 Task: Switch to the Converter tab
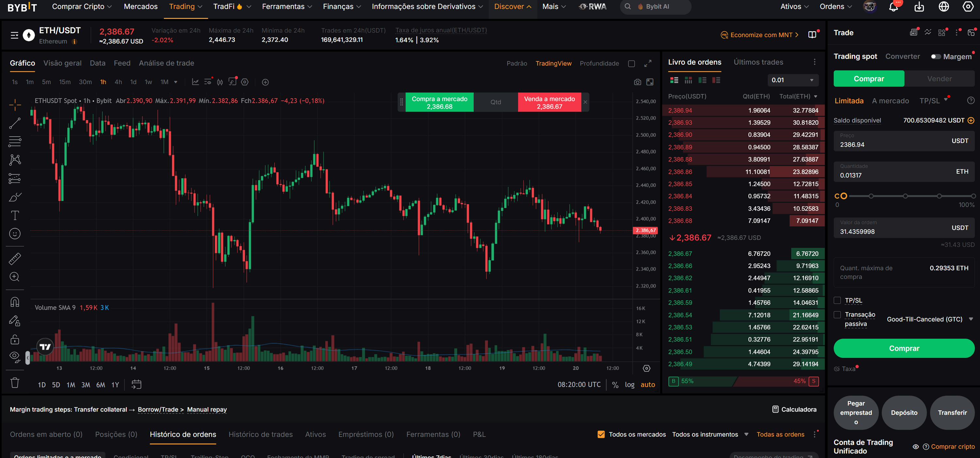902,56
